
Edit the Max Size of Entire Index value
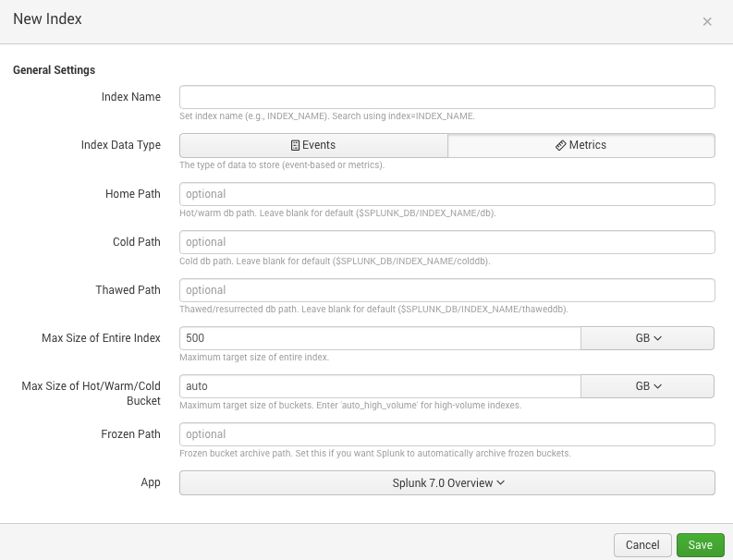coord(379,338)
